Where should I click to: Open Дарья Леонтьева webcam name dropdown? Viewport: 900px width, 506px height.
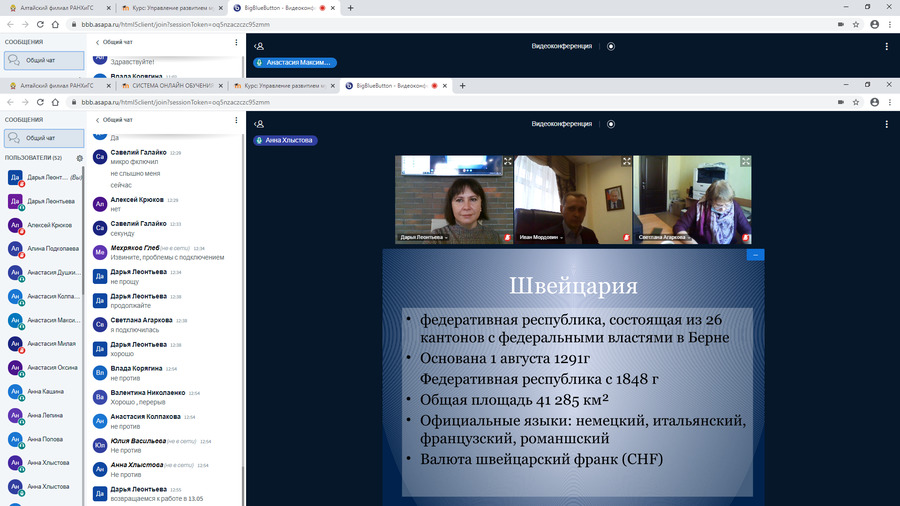[x=424, y=237]
